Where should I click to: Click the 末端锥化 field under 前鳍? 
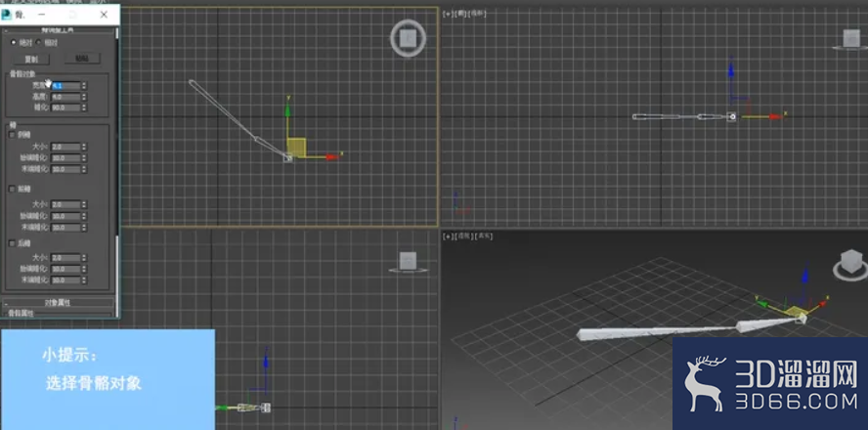pyautogui.click(x=65, y=228)
